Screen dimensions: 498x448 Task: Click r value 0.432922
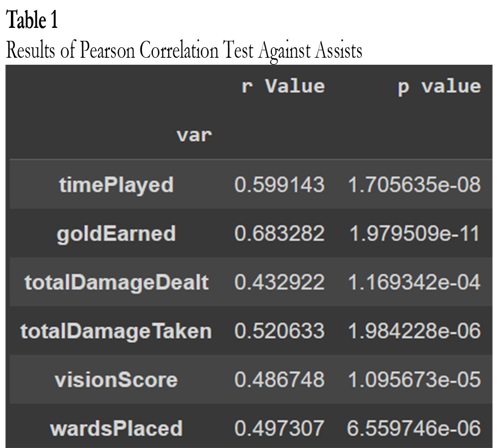coord(279,282)
